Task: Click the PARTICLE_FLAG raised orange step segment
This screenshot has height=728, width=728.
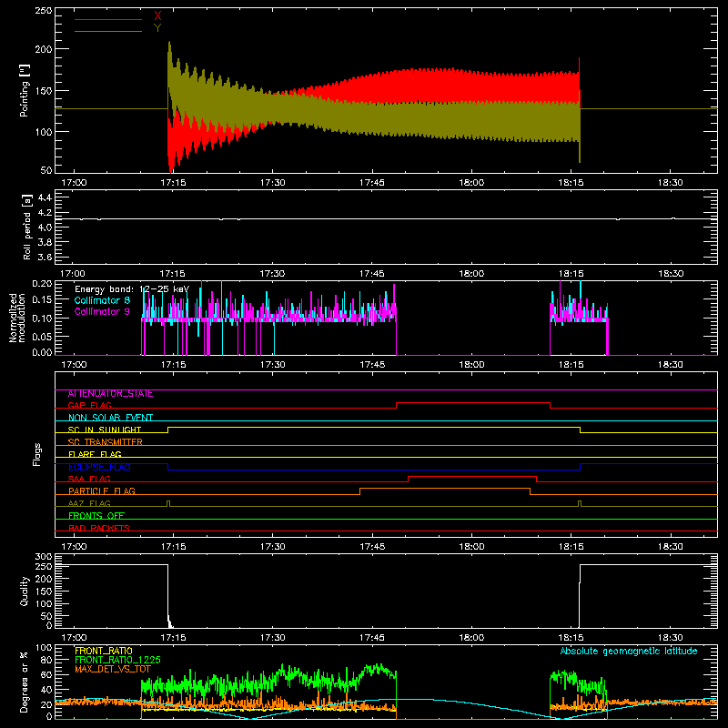Action: pos(445,489)
